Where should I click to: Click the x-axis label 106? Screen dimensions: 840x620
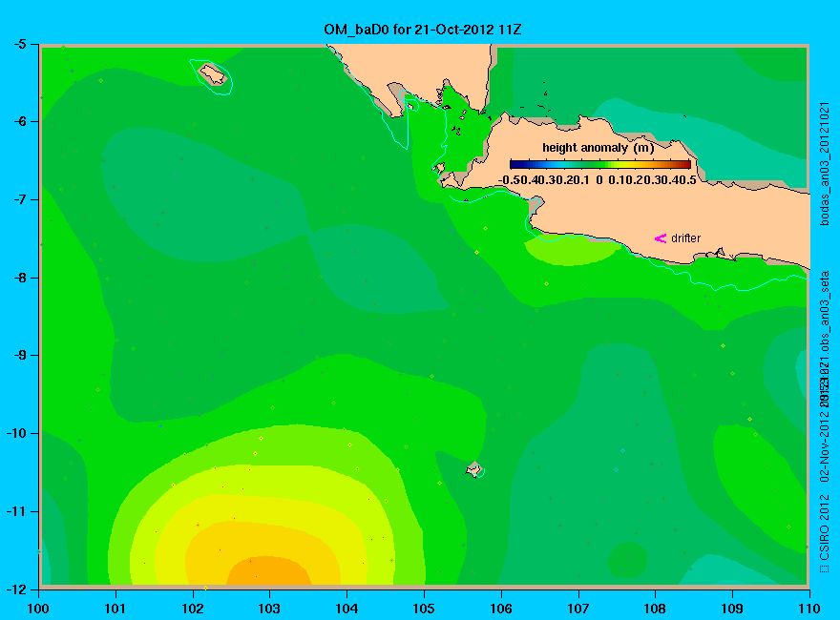tap(501, 609)
